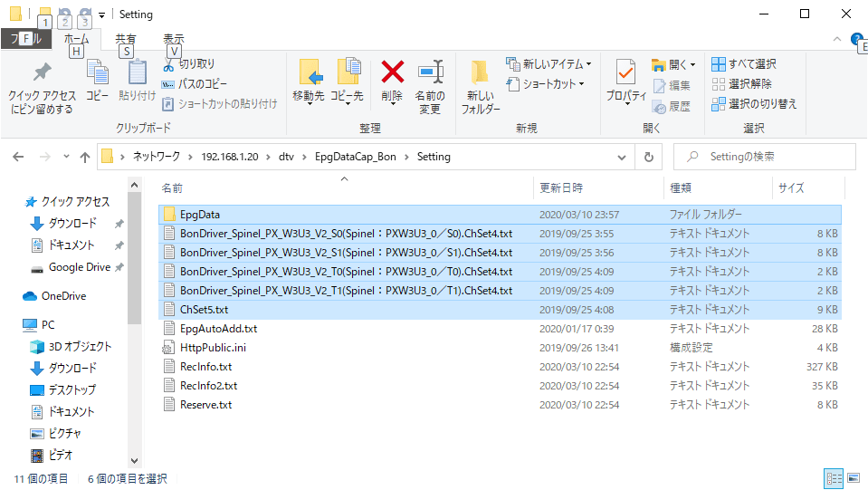Click the Copy (コピー) ribbon icon
The width and height of the screenshot is (868, 490).
(x=98, y=81)
